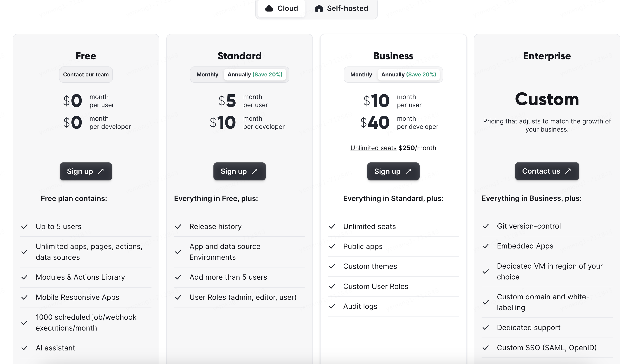The height and width of the screenshot is (364, 624).
Task: Select Annually billing for Standard plan
Action: [255, 75]
